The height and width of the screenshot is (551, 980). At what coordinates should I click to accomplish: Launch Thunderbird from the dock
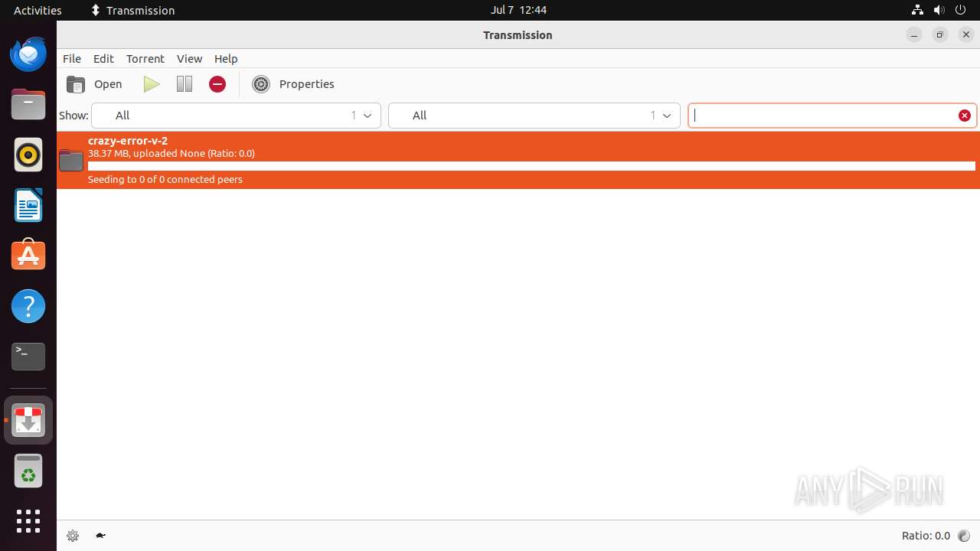tap(28, 54)
